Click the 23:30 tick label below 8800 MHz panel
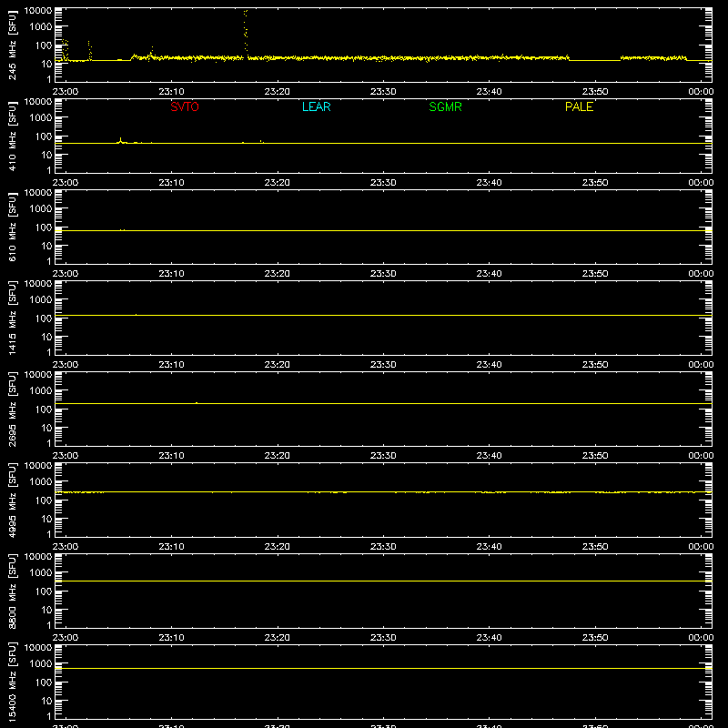Screen dimensions: 728x728 pos(383,638)
